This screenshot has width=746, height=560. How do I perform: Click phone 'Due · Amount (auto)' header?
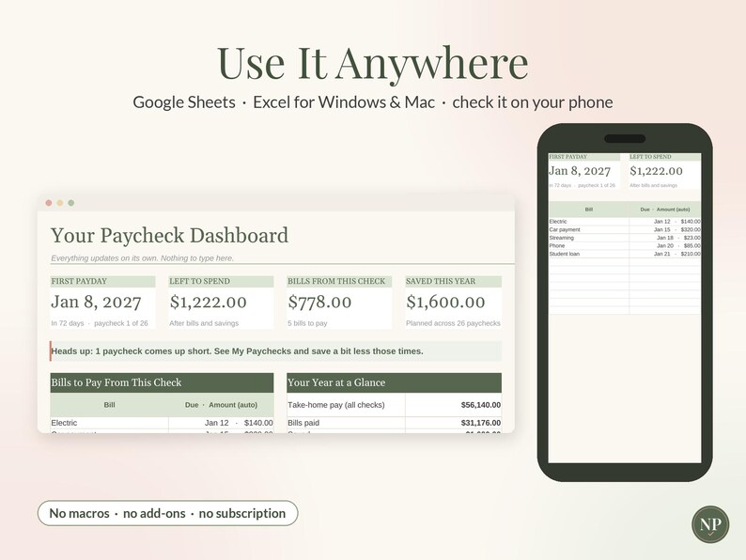[664, 210]
